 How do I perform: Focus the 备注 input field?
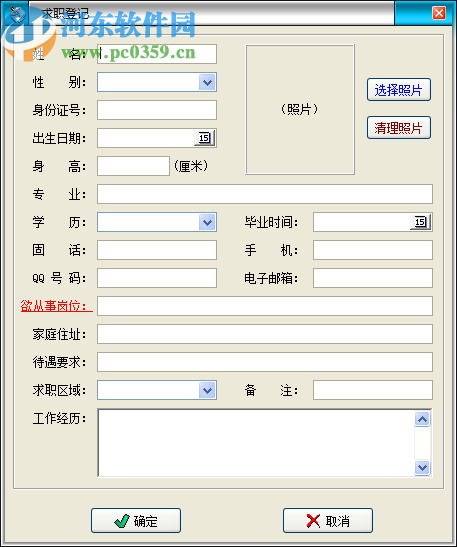click(x=373, y=390)
